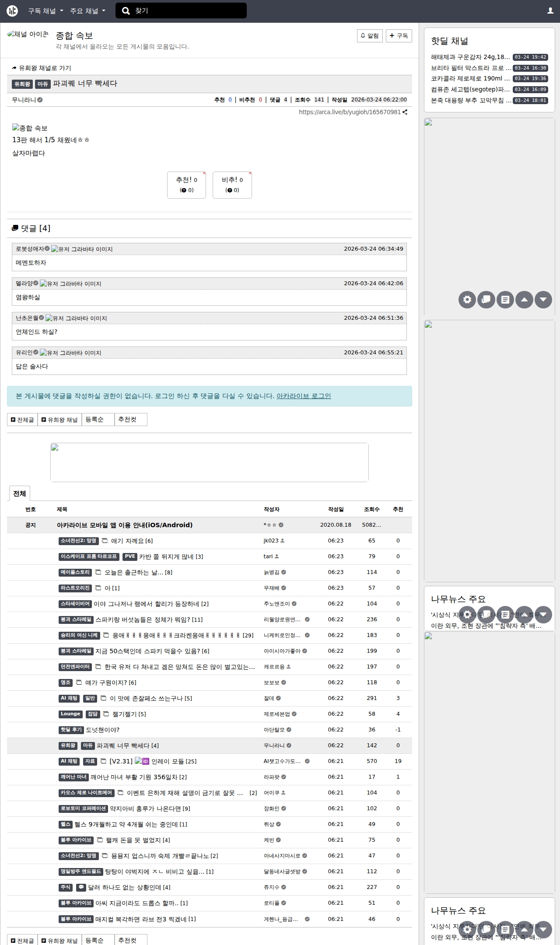Click the comment icon beside the 댓글 [4] heading
The width and height of the screenshot is (560, 945).
click(x=15, y=228)
